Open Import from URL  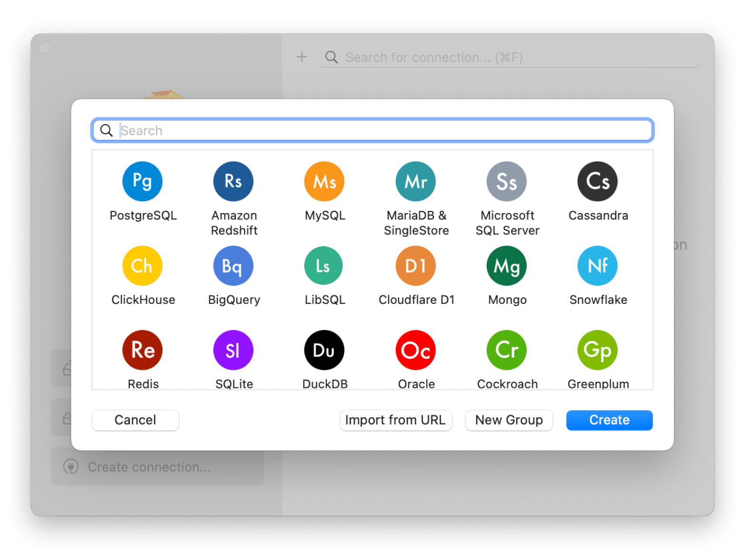(x=395, y=420)
